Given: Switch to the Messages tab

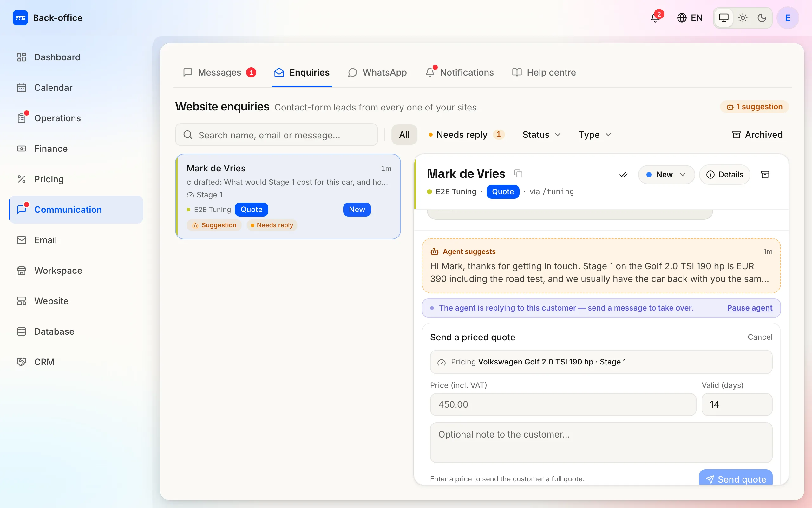Looking at the screenshot, I should (220, 72).
